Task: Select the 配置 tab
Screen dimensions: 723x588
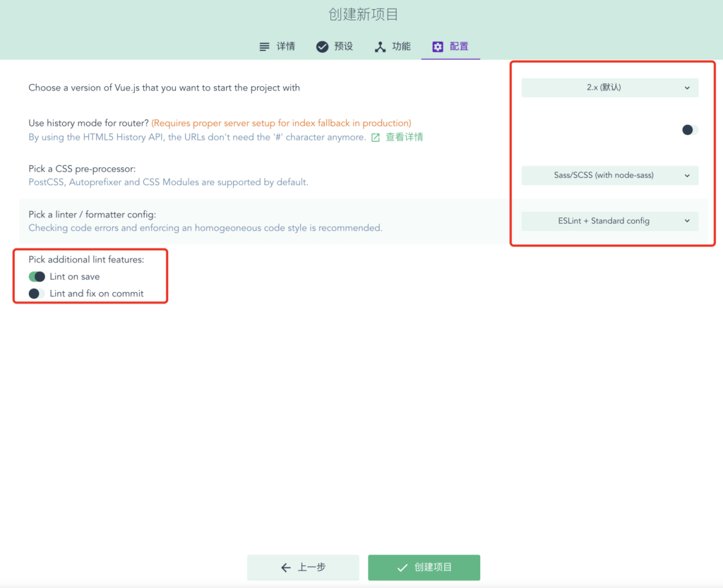Action: pyautogui.click(x=450, y=47)
